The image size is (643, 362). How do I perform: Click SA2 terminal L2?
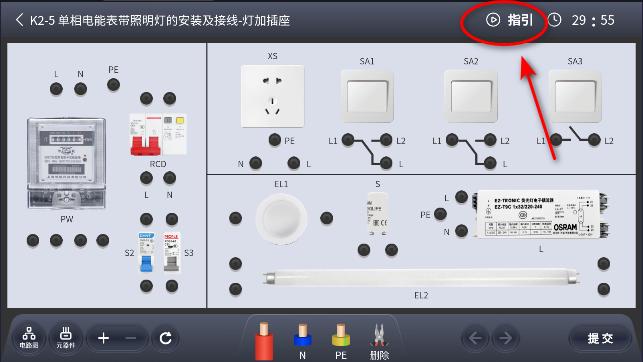pos(490,140)
